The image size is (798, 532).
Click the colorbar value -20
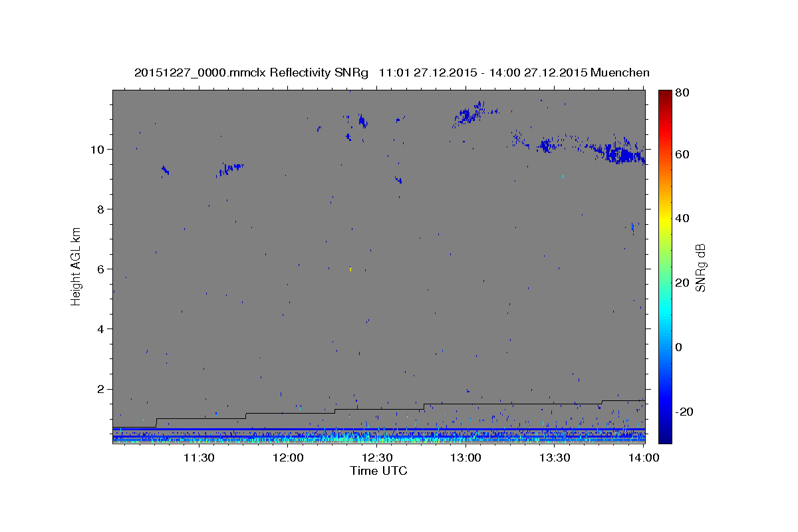pos(685,412)
